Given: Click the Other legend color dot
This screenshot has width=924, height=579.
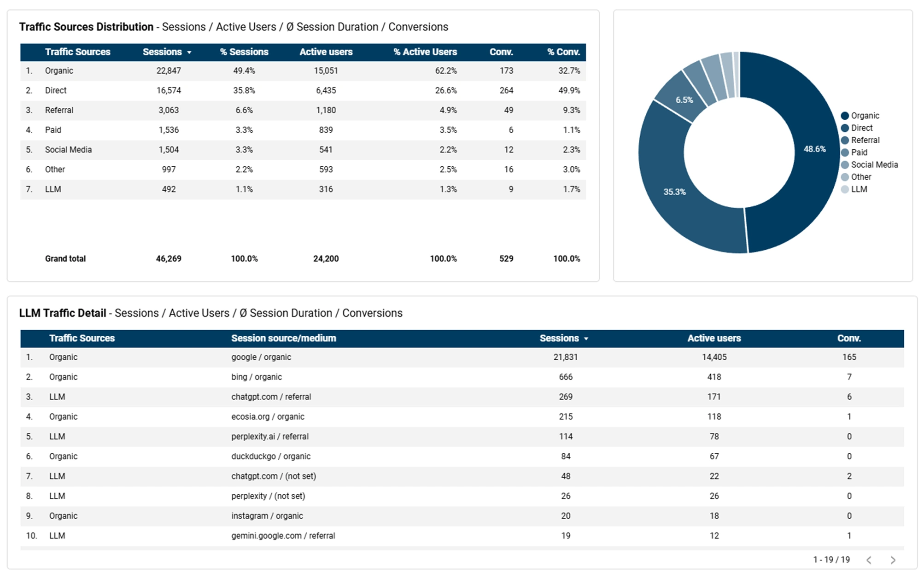Looking at the screenshot, I should coord(845,177).
